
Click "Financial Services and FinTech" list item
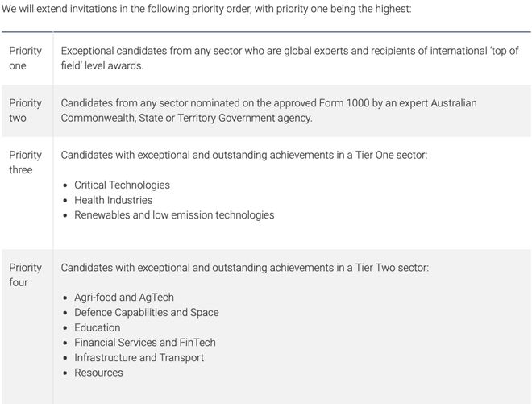pyautogui.click(x=144, y=343)
